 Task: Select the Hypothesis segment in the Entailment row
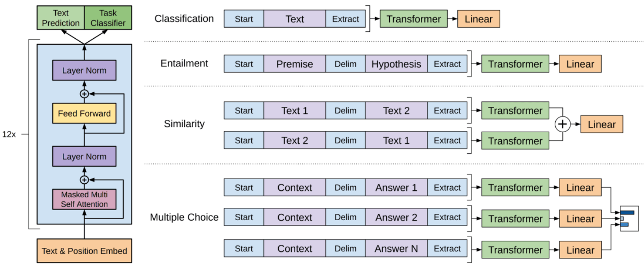tap(396, 64)
